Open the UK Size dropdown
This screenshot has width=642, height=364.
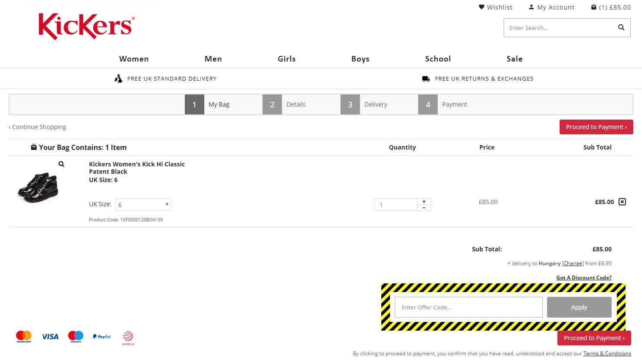coord(143,205)
